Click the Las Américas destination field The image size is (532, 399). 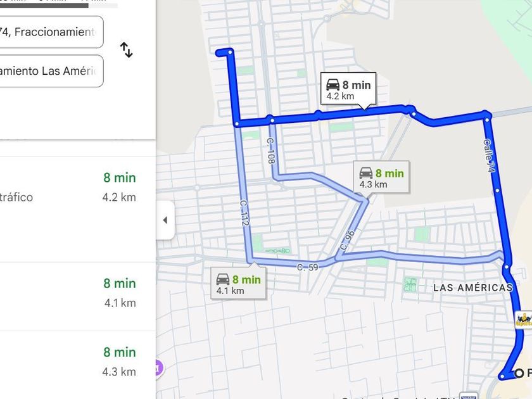51,71
